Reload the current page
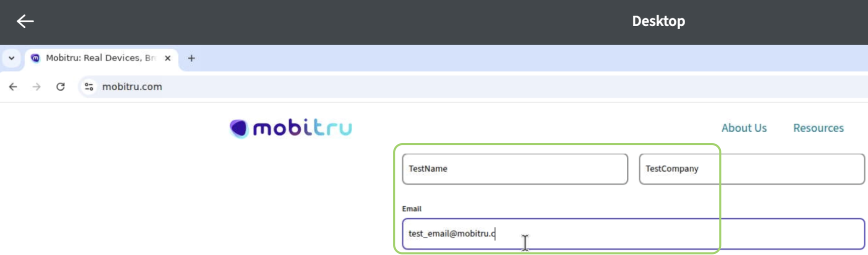 pyautogui.click(x=61, y=87)
